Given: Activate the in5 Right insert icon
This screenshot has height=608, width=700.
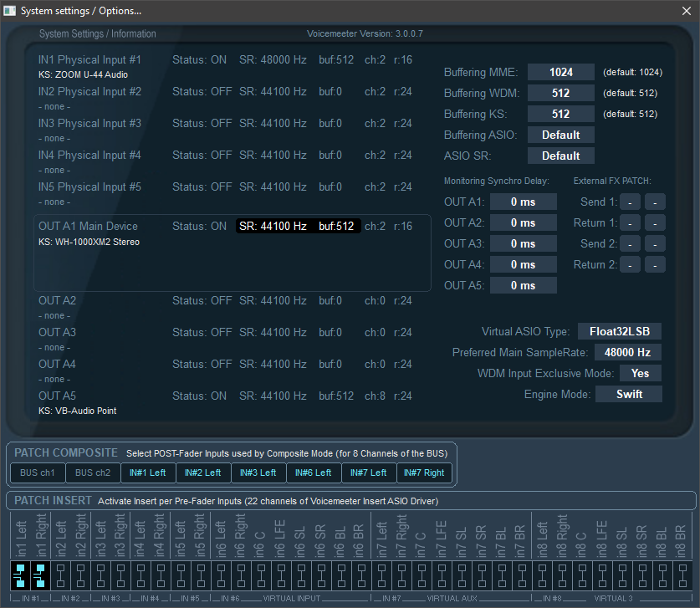Looking at the screenshot, I should 200,575.
